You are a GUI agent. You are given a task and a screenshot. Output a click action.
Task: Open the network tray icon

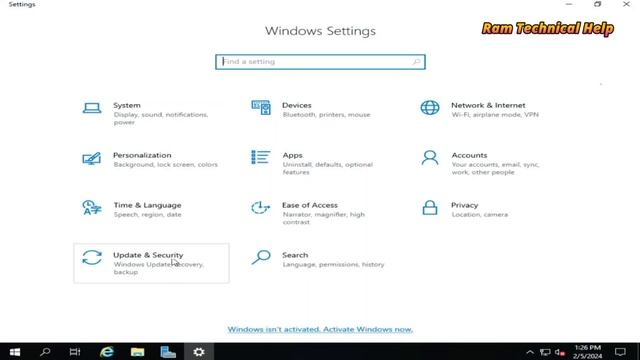[x=545, y=352]
